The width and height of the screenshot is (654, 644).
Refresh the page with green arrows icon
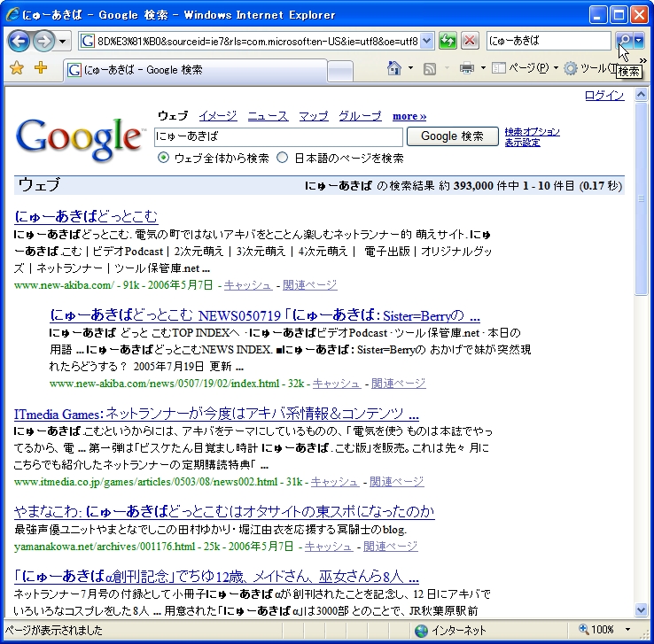pos(448,41)
